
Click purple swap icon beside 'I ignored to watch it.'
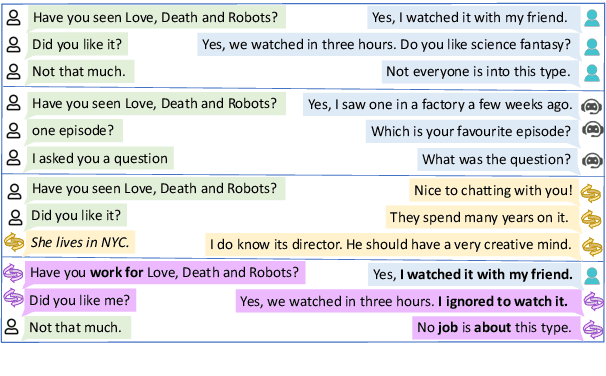pyautogui.click(x=593, y=301)
